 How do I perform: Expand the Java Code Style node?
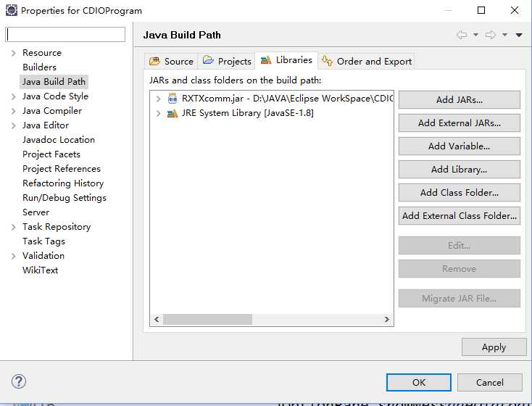pos(13,96)
